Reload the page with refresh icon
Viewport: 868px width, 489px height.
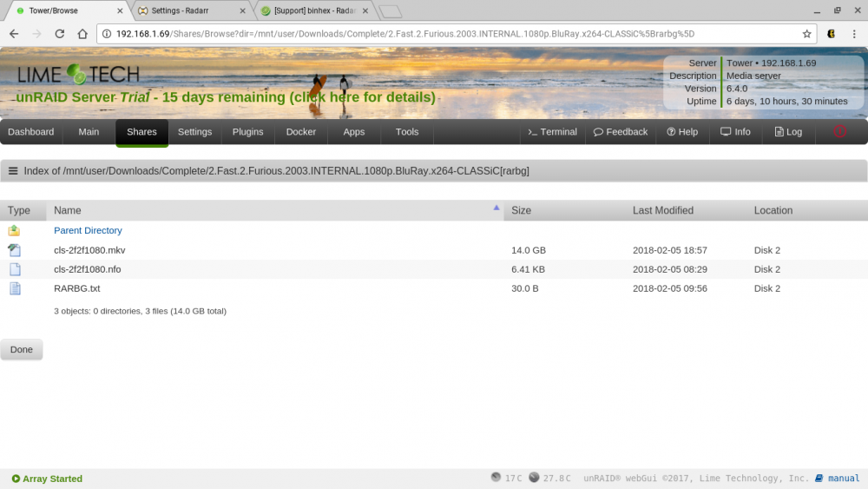coord(59,34)
